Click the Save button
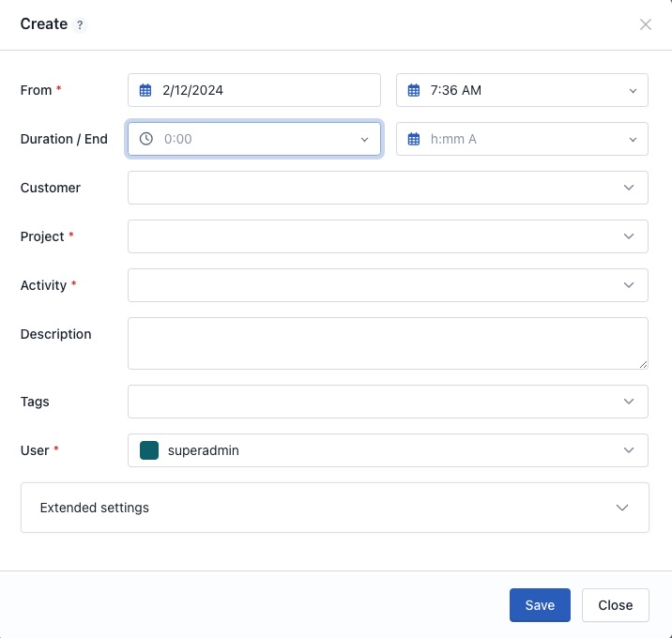The width and height of the screenshot is (672, 638). point(540,605)
